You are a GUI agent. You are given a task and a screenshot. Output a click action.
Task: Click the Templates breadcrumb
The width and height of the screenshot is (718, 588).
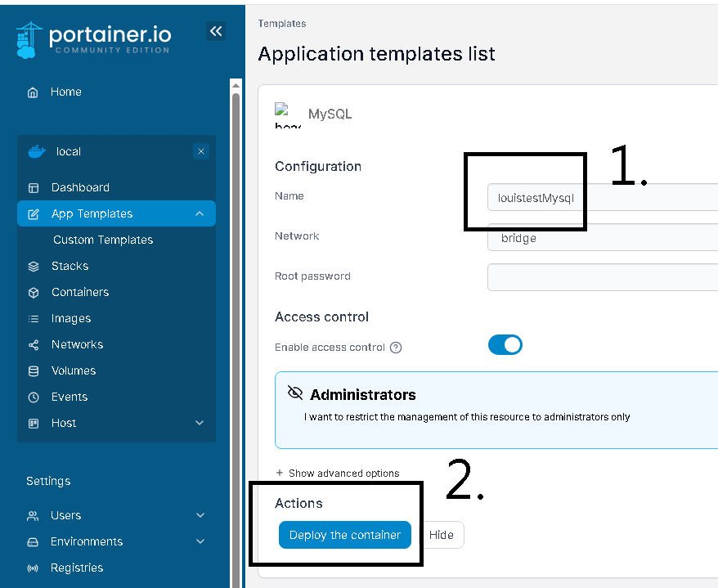pyautogui.click(x=282, y=24)
